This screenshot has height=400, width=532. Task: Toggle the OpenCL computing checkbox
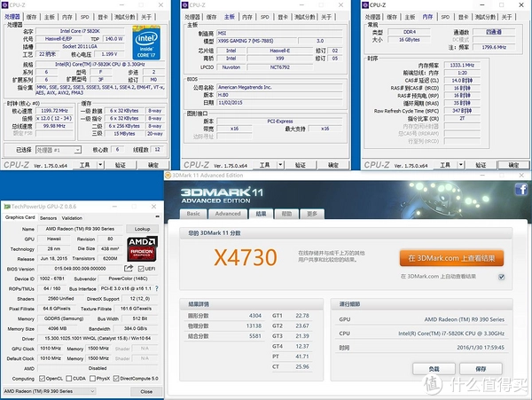click(42, 379)
